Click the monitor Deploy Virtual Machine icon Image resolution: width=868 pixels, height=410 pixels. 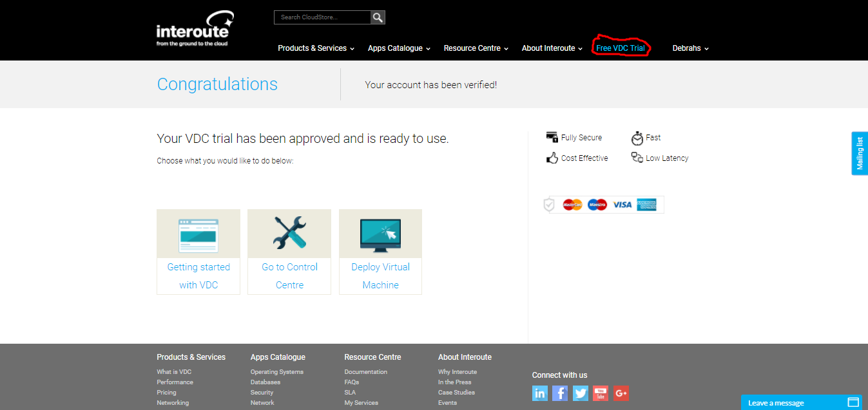(380, 235)
